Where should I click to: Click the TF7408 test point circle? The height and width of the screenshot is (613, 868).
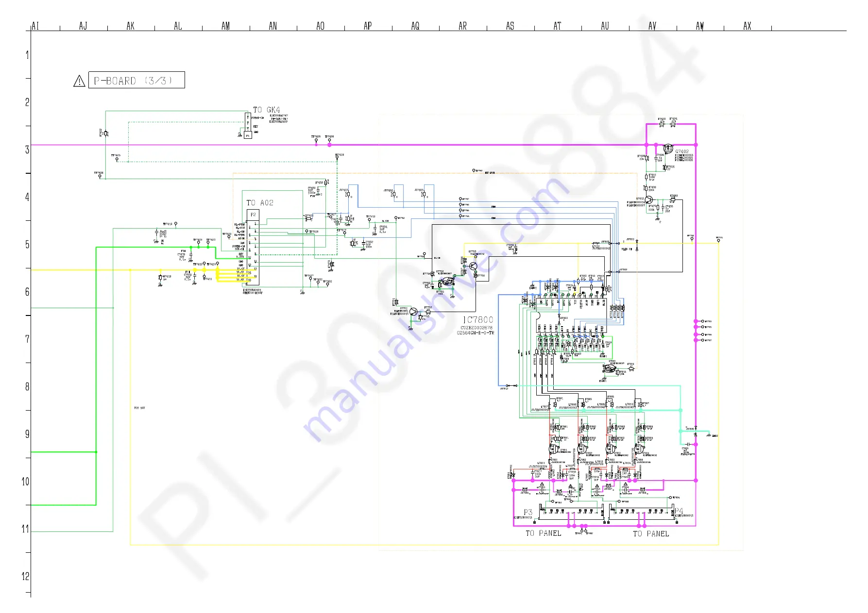pyautogui.click(x=316, y=141)
